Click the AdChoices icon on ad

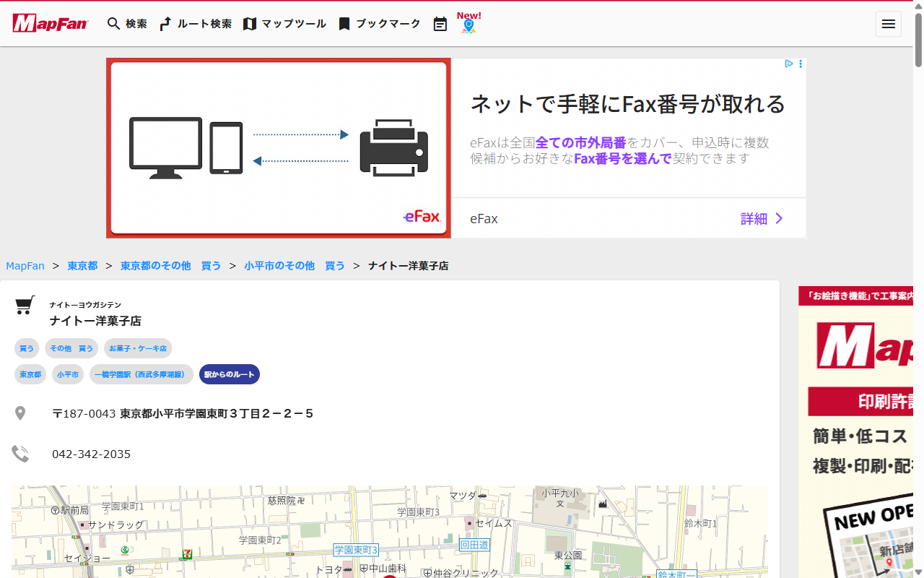[x=789, y=64]
